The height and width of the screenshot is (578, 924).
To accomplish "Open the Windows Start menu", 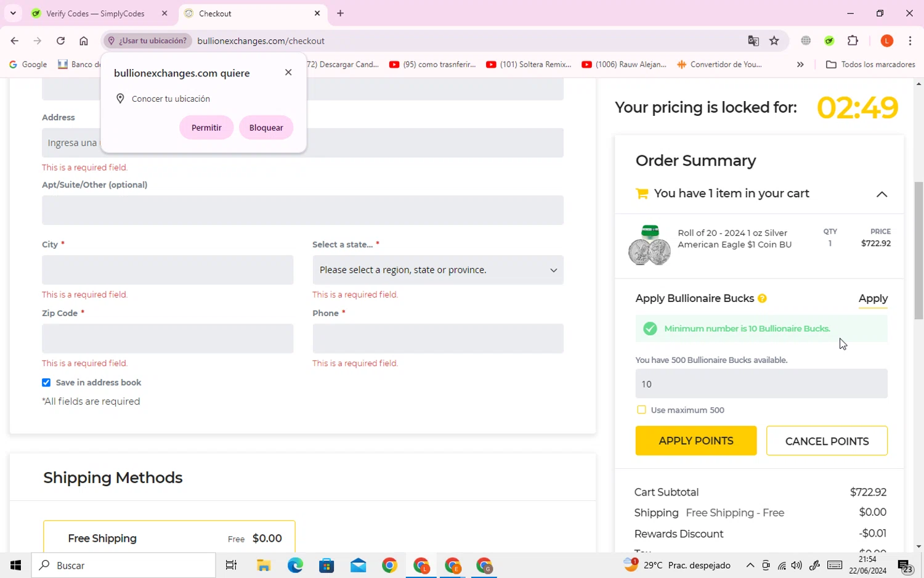I will tap(15, 565).
